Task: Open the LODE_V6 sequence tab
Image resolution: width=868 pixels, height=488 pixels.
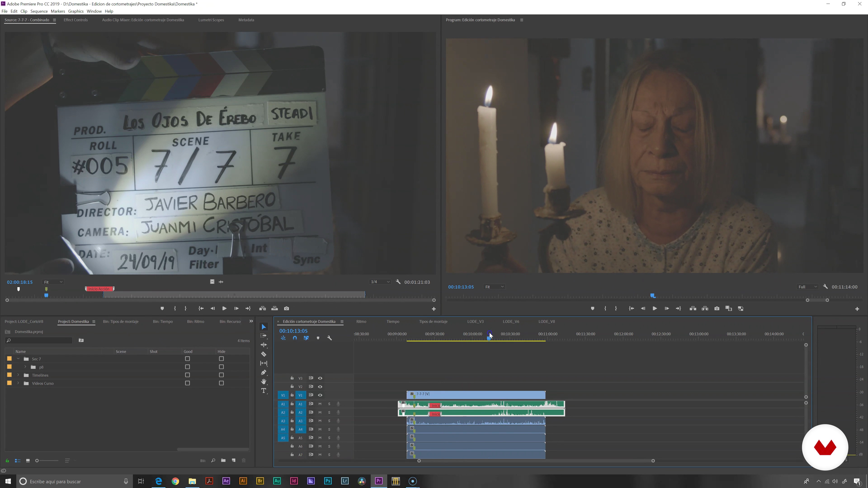Action: coord(511,321)
